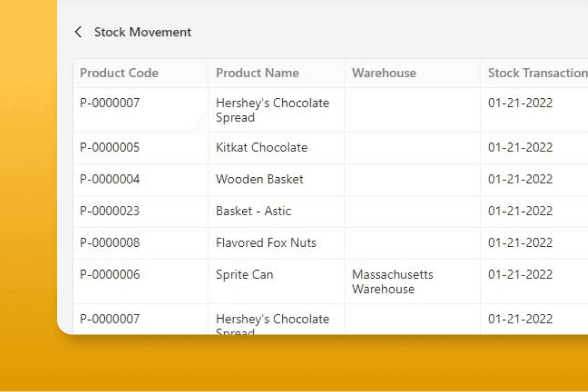
Task: Open the first P-0000007 product code row
Action: 110,103
